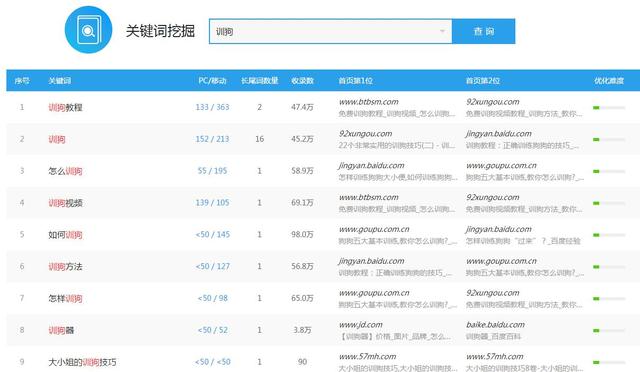Image resolution: width=640 pixels, height=372 pixels.
Task: Open keyword 训狗方法 in row 6
Action: click(65, 267)
